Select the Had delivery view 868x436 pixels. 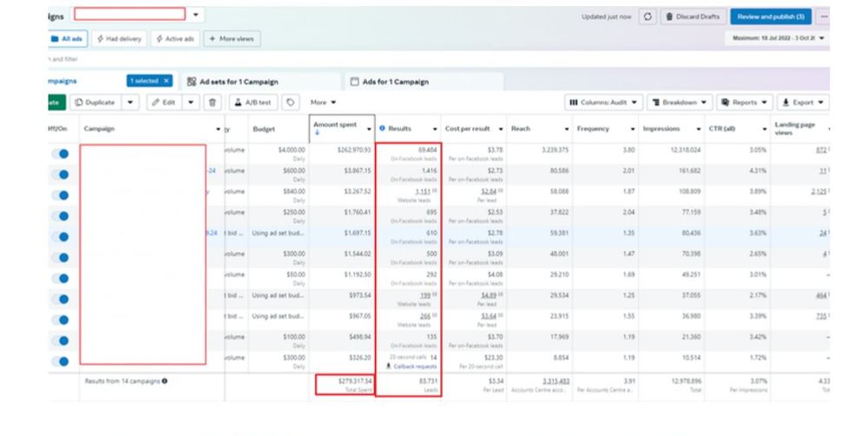tap(119, 39)
